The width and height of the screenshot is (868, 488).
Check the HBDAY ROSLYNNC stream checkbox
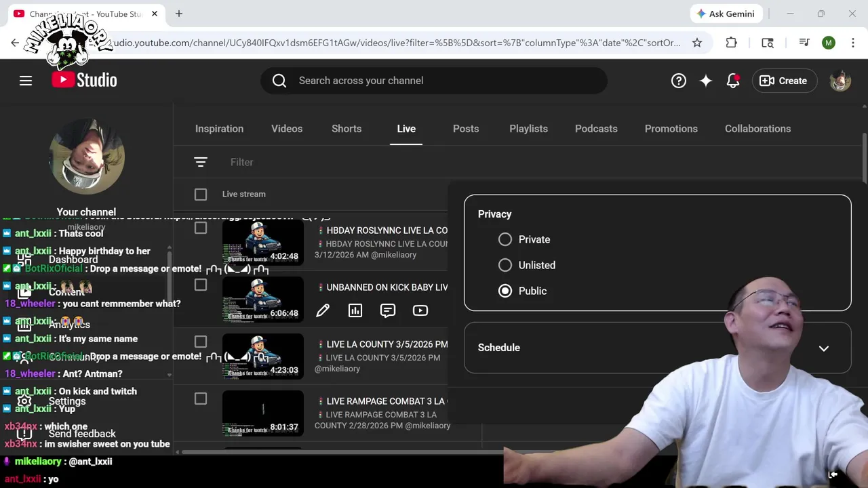coord(201,228)
